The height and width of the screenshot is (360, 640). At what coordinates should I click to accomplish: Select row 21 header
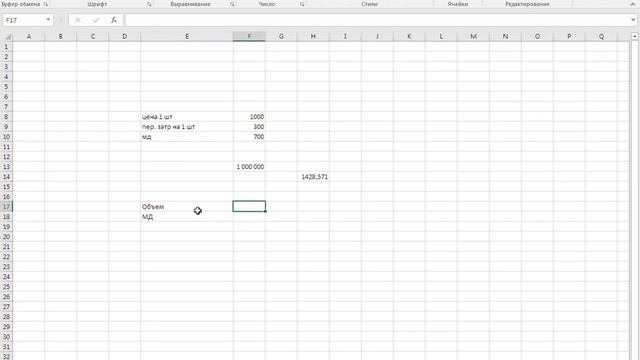pyautogui.click(x=6, y=247)
